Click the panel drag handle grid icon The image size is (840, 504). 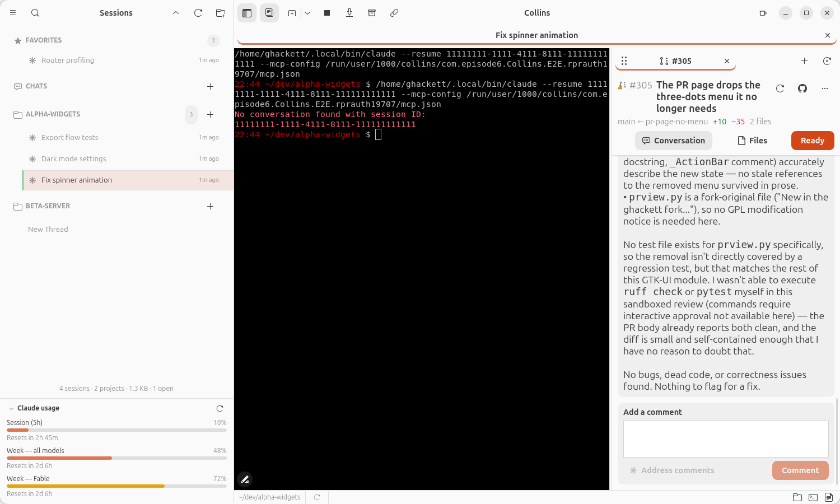pos(624,61)
